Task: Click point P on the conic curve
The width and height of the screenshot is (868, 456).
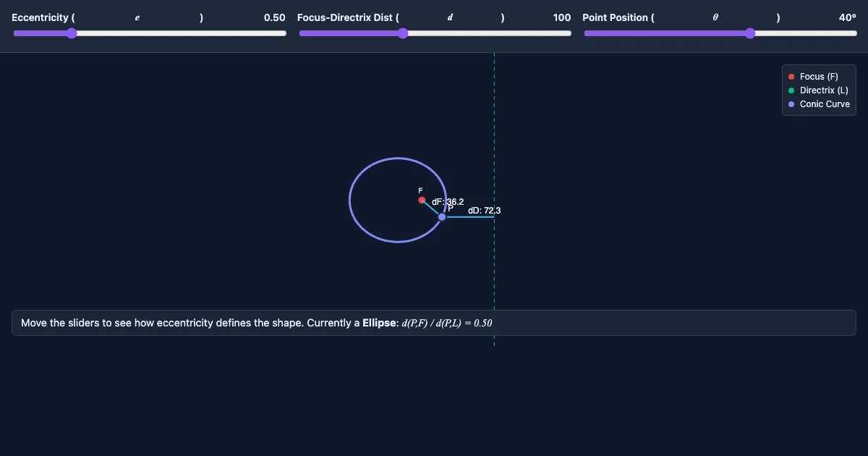Action: pyautogui.click(x=442, y=216)
